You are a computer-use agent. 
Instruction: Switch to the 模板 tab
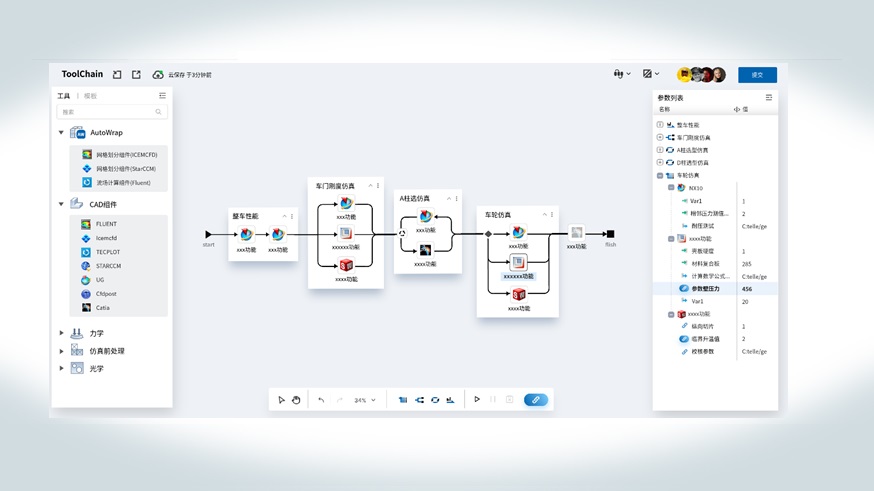click(x=90, y=96)
